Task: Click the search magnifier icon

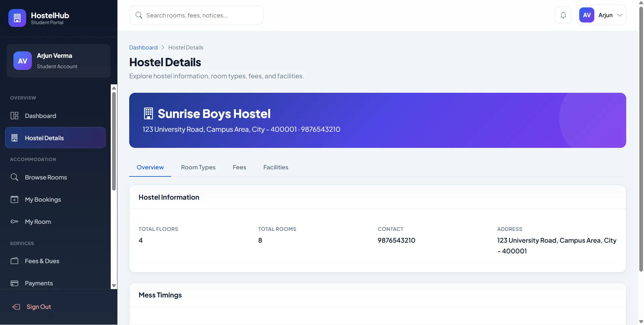Action: pyautogui.click(x=139, y=15)
